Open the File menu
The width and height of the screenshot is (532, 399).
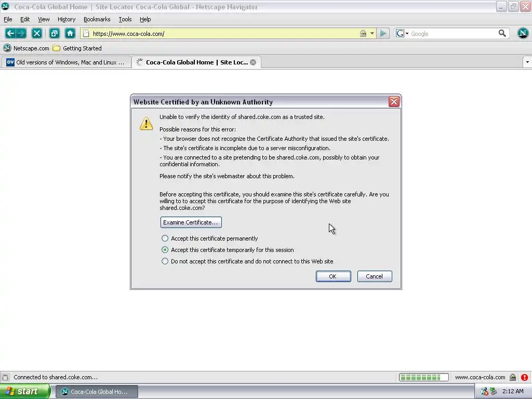[8, 19]
